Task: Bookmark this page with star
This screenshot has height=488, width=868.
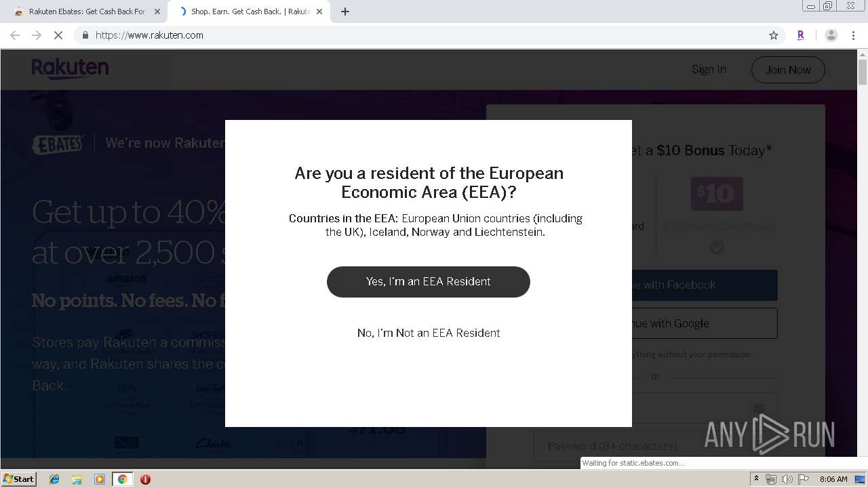Action: pos(774,35)
